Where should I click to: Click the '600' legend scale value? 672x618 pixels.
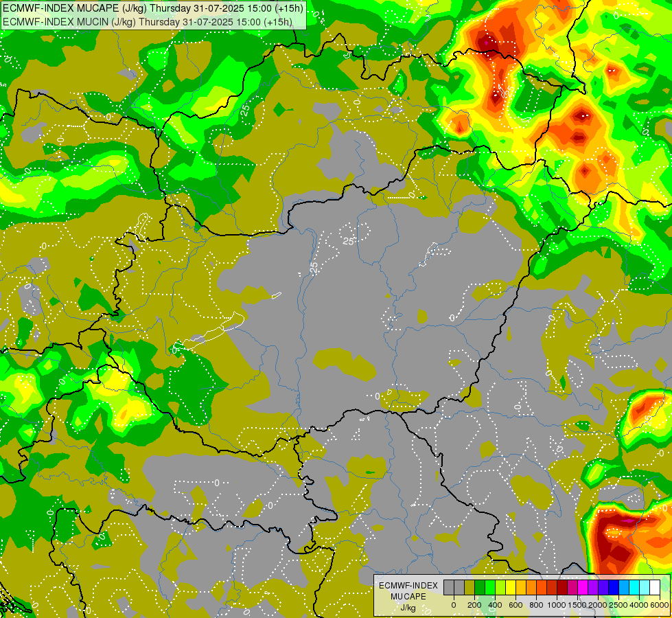515,605
